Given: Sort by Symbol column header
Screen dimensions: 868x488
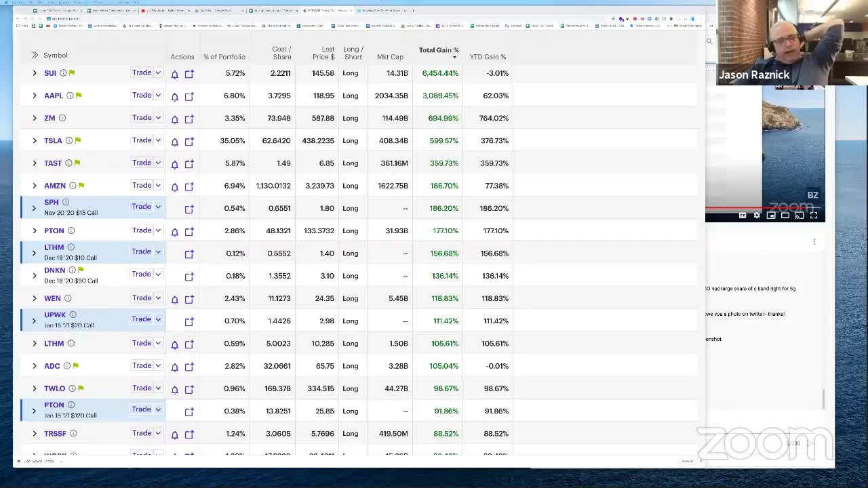Looking at the screenshot, I should tap(56, 55).
